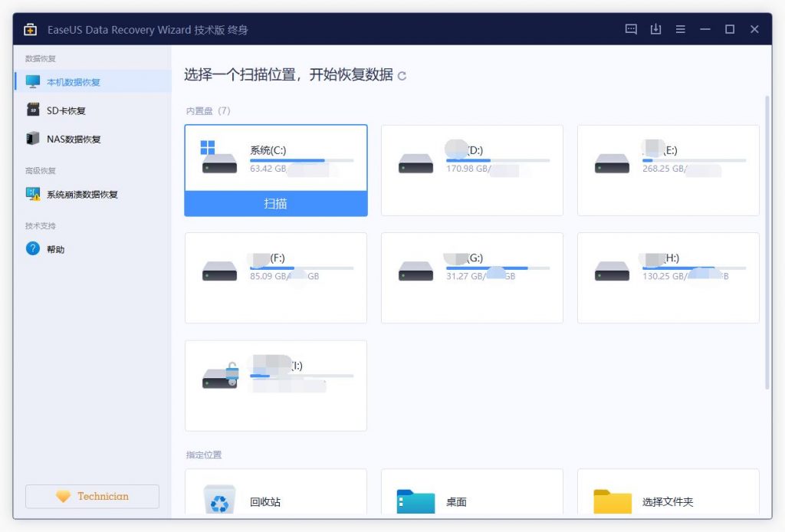The height and width of the screenshot is (532, 785).
Task: Select the locked drive I: card
Action: [x=275, y=386]
